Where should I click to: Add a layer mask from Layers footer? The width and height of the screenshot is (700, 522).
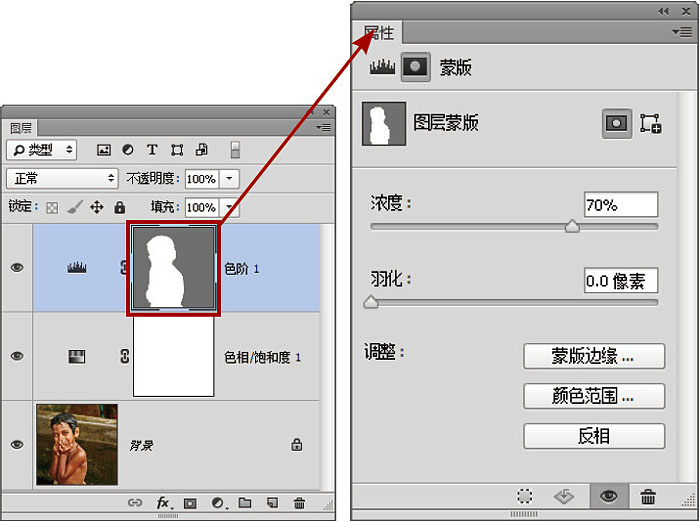[x=190, y=503]
